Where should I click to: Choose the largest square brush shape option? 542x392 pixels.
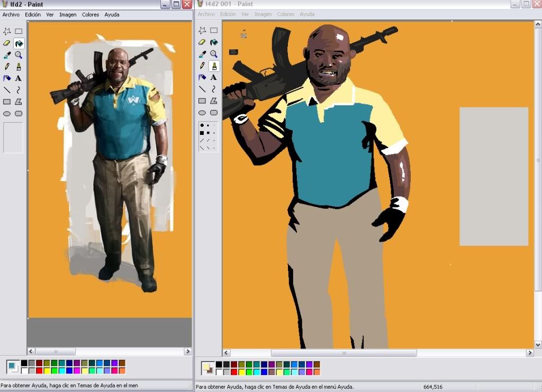point(202,133)
